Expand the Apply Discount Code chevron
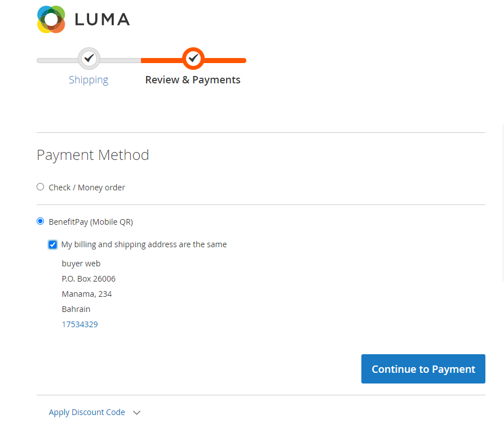This screenshot has width=504, height=437. [136, 413]
